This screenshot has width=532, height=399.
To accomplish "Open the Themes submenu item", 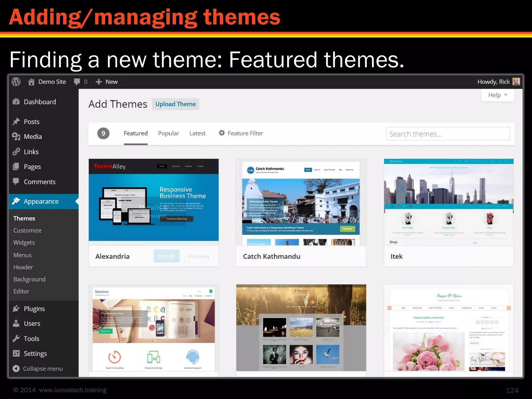I will tap(24, 218).
